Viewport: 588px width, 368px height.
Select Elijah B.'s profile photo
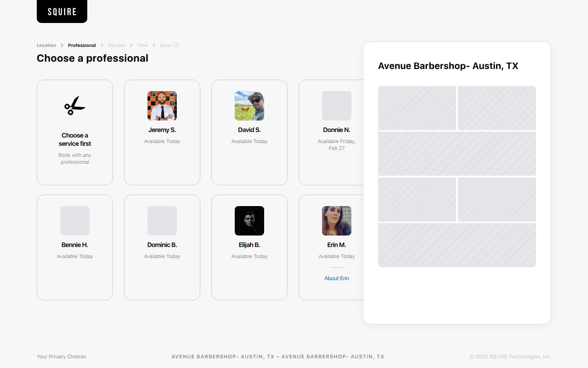tap(249, 221)
